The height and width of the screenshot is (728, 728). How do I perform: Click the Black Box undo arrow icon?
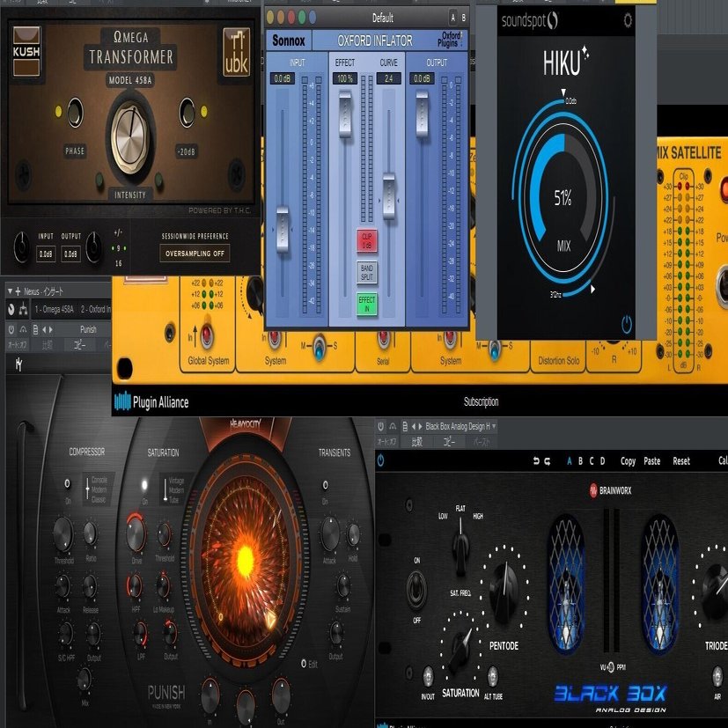tap(536, 461)
